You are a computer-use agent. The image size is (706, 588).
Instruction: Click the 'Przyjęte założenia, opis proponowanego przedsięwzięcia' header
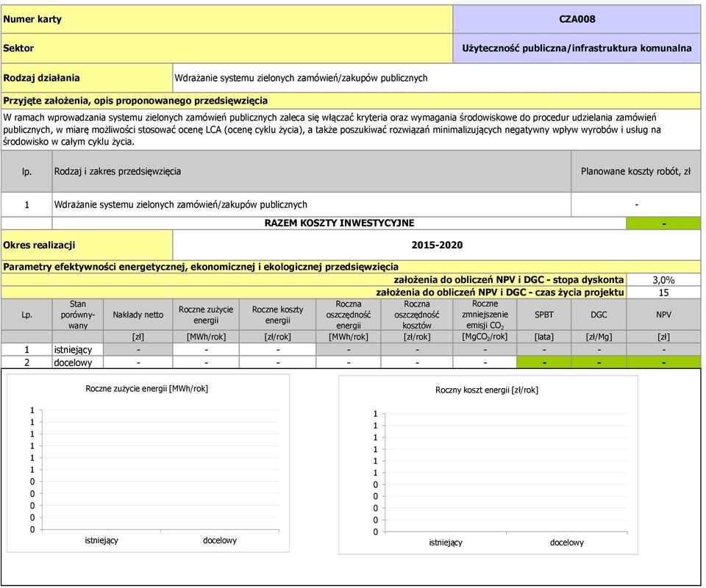[x=351, y=100]
